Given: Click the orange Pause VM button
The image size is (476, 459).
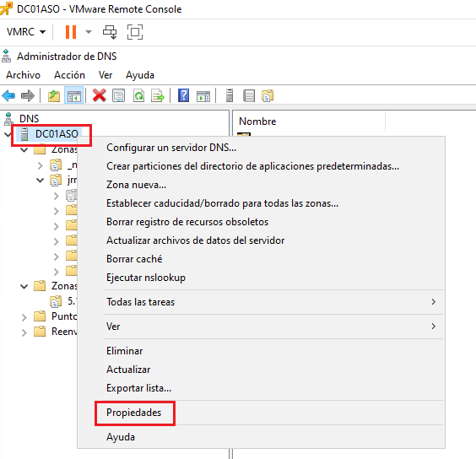Looking at the screenshot, I should [71, 32].
